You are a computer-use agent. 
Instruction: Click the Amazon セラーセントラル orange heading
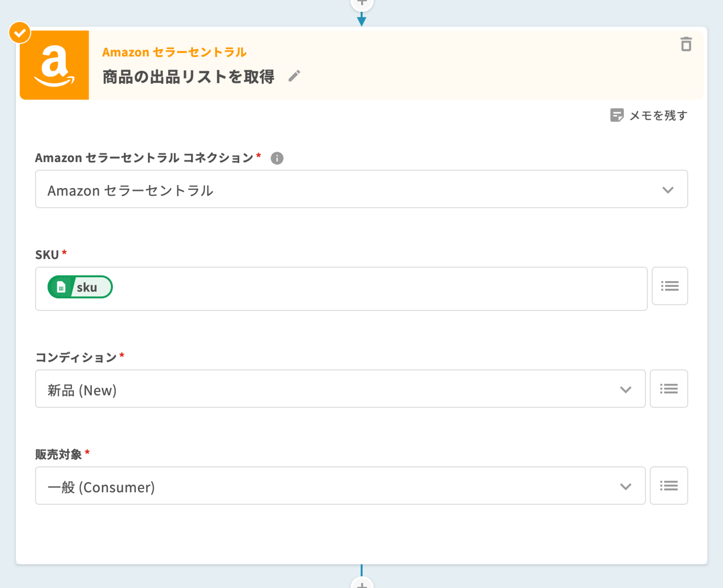tap(174, 53)
